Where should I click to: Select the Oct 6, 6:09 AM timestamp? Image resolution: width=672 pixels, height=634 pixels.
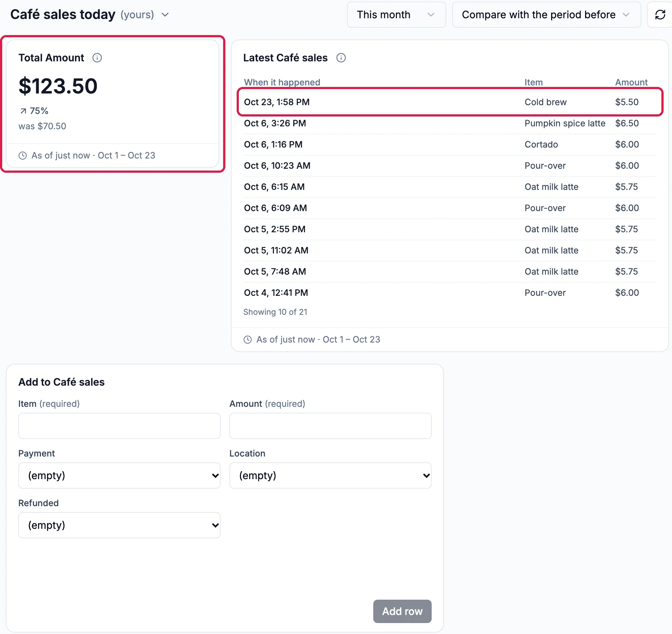(x=275, y=208)
